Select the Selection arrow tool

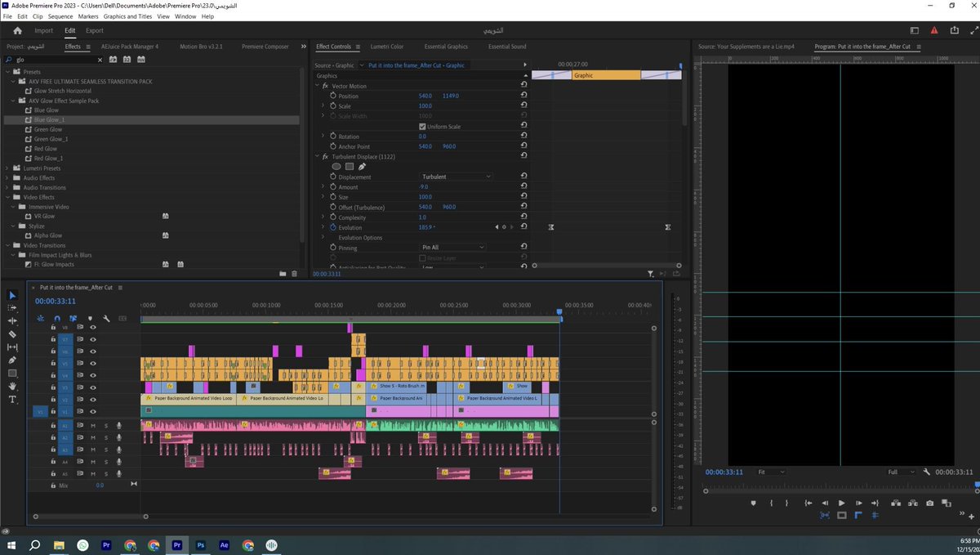[12, 295]
